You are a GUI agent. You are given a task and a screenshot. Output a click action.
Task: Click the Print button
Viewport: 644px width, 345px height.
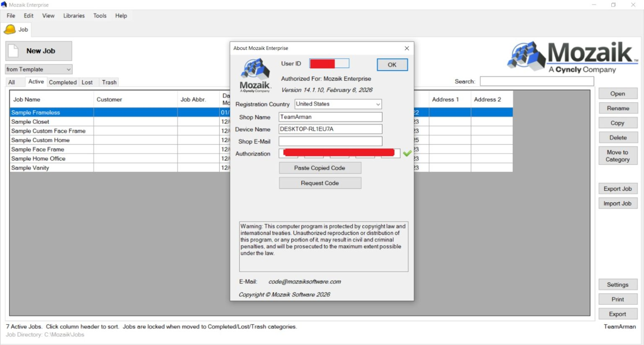pos(618,299)
